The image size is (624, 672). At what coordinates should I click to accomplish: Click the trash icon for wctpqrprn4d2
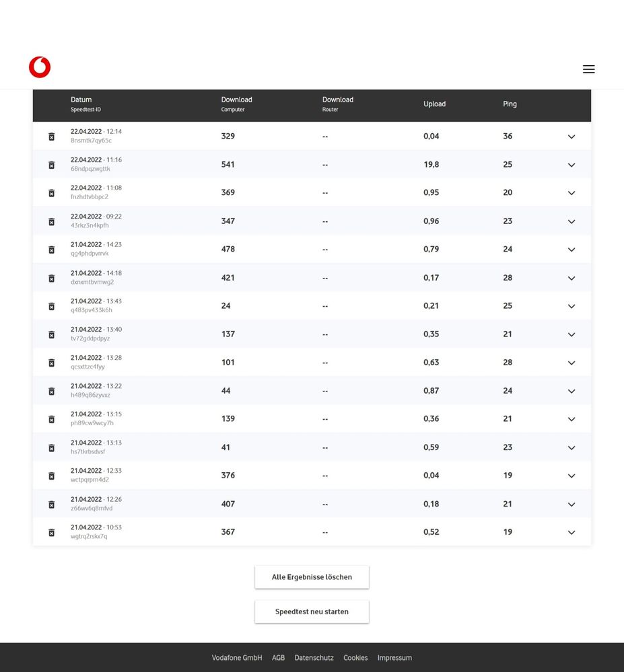pos(51,476)
